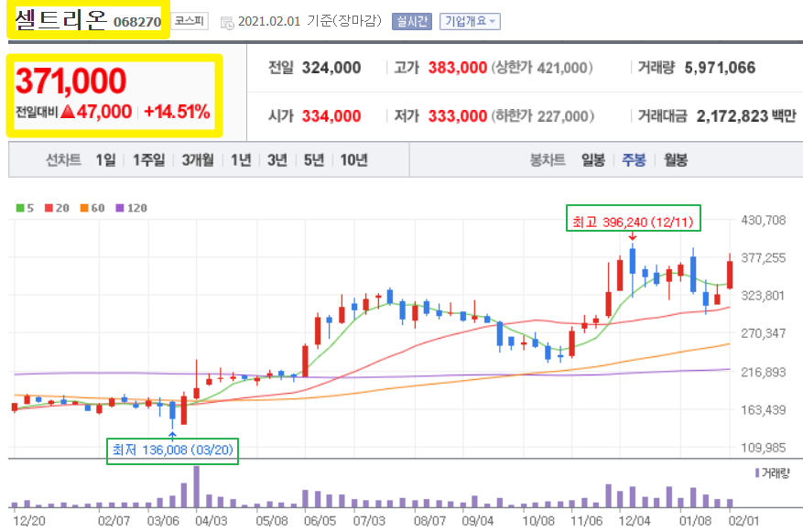Click the previous close value 324,000
803x532 pixels.
pyautogui.click(x=331, y=68)
